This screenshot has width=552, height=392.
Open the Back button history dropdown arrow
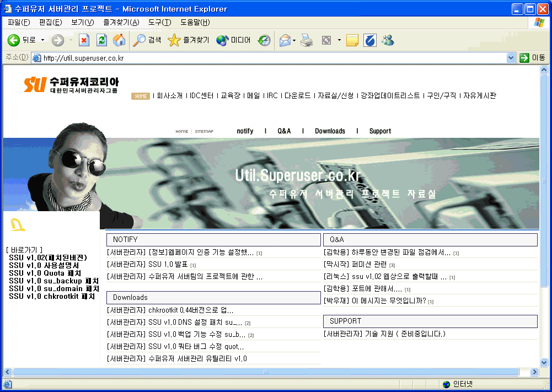[42, 40]
